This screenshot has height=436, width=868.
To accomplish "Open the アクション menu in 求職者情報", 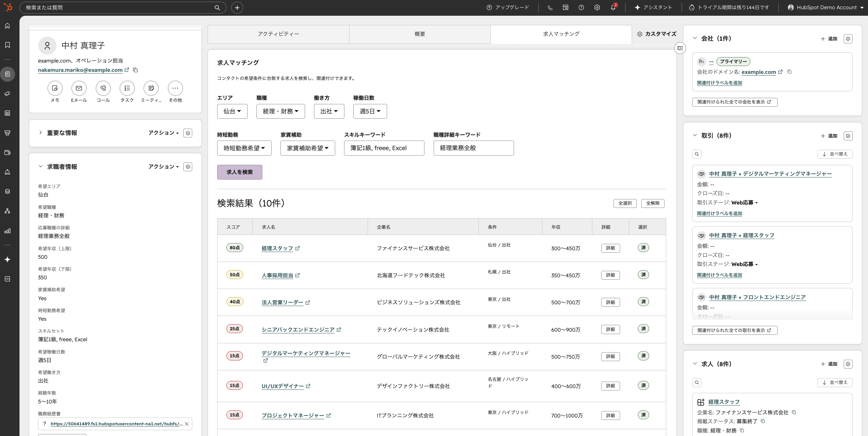I will click(x=163, y=167).
